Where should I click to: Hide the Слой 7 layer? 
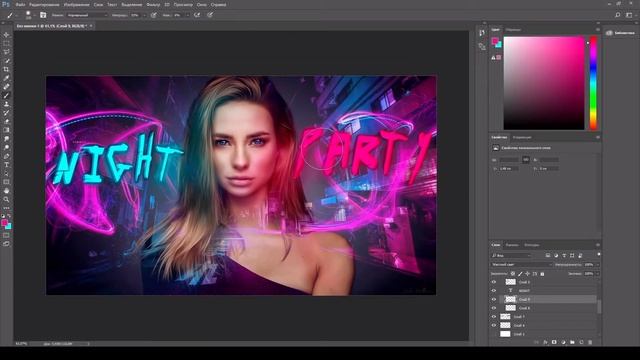click(x=493, y=317)
